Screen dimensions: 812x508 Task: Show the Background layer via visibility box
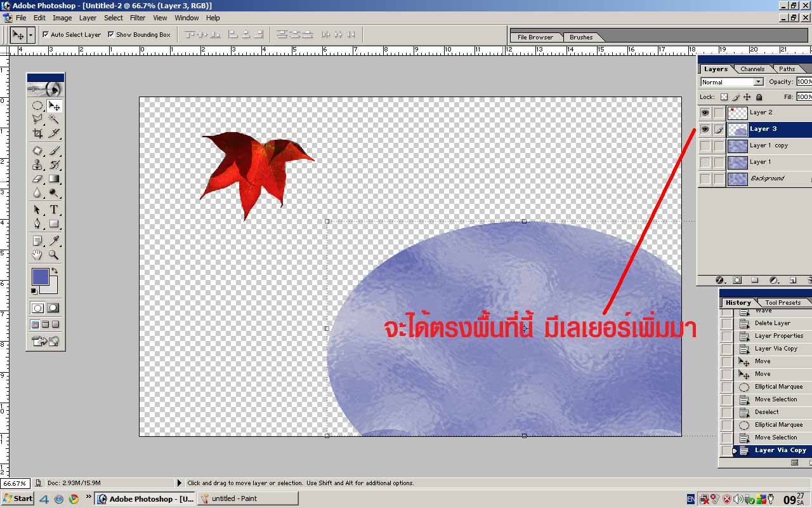click(705, 179)
